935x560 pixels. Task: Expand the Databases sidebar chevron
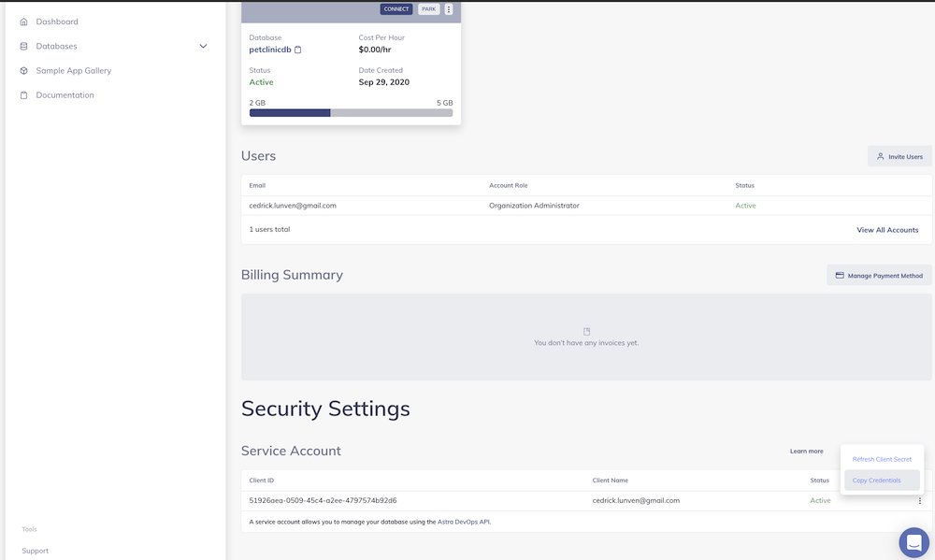pyautogui.click(x=203, y=46)
